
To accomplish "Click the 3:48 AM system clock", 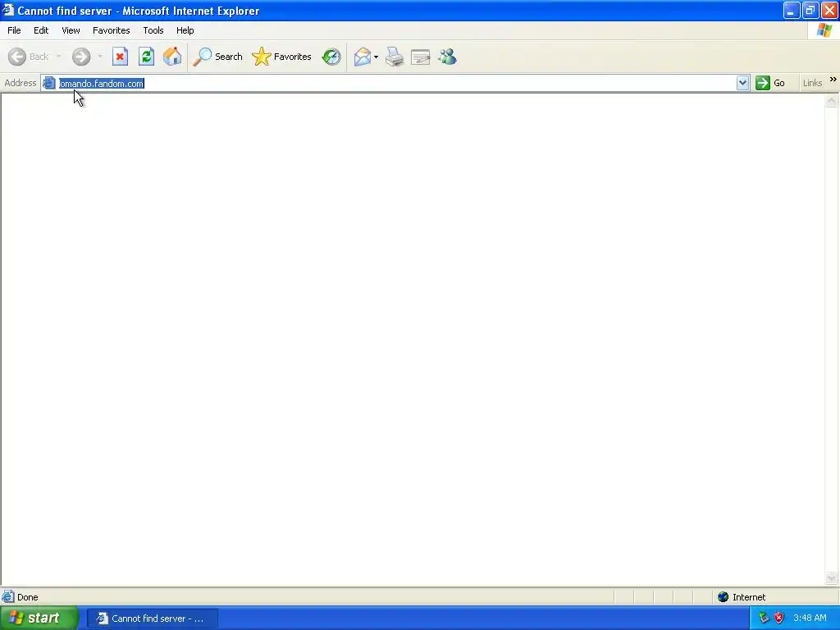I will (x=810, y=619).
